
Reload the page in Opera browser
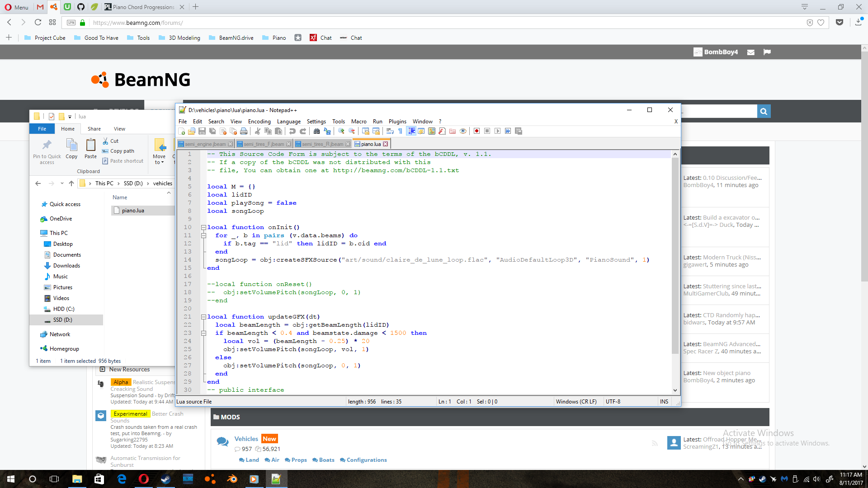[38, 22]
